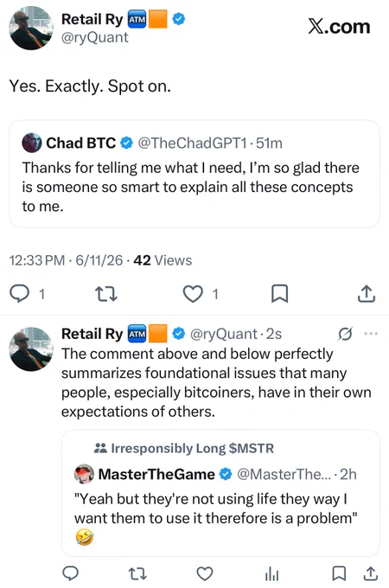
Task: Repost the second Retail Ry post
Action: (137, 573)
